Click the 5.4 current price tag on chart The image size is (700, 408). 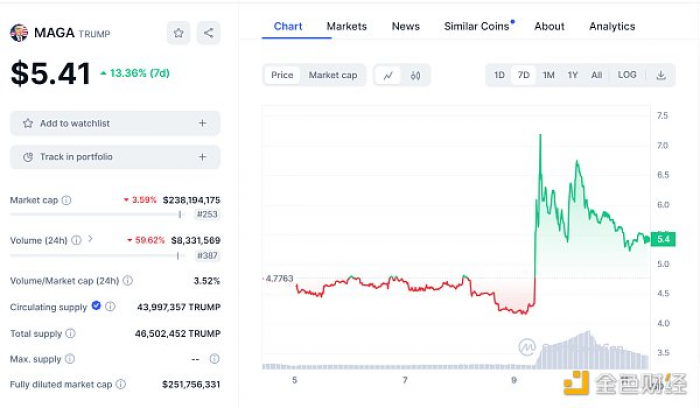663,239
